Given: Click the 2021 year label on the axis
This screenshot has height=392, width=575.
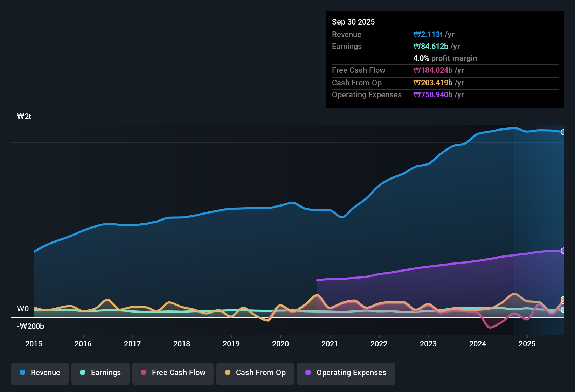Looking at the screenshot, I should 330,344.
